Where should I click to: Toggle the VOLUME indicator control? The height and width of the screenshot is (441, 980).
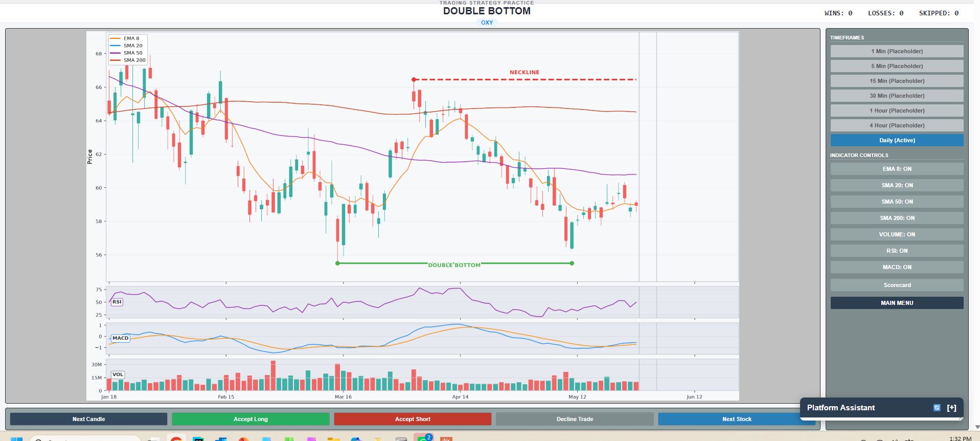tap(897, 234)
